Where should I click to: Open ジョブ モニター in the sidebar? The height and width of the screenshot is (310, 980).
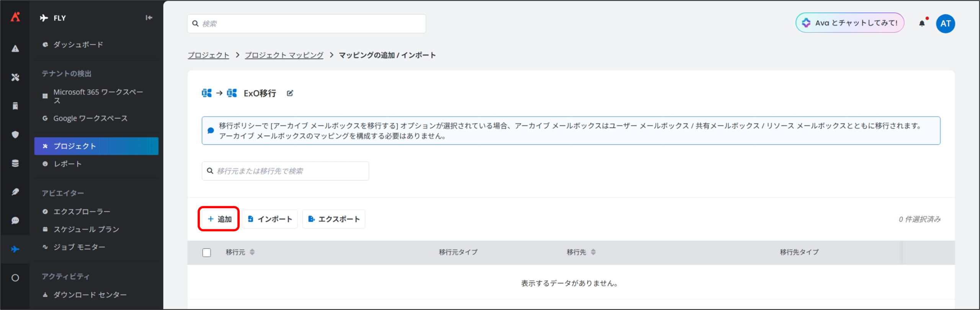79,247
